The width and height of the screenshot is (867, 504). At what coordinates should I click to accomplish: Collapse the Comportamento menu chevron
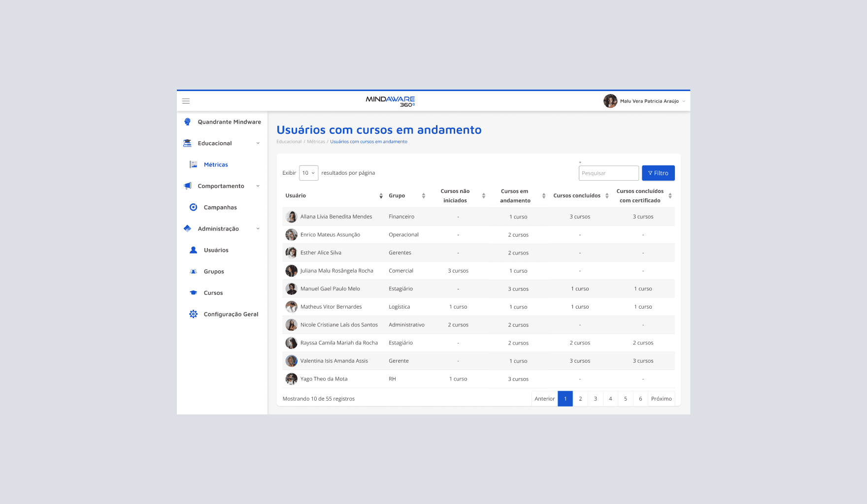click(x=258, y=186)
